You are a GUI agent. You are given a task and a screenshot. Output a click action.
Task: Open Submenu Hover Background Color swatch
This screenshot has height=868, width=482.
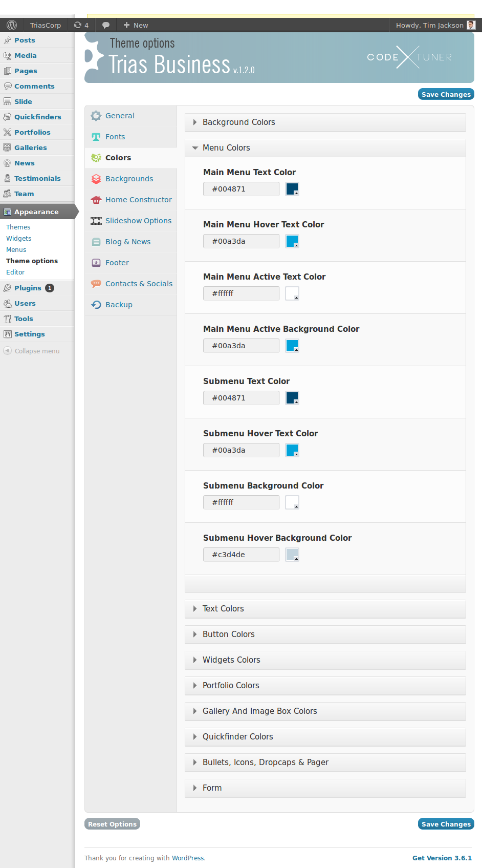[x=292, y=555]
